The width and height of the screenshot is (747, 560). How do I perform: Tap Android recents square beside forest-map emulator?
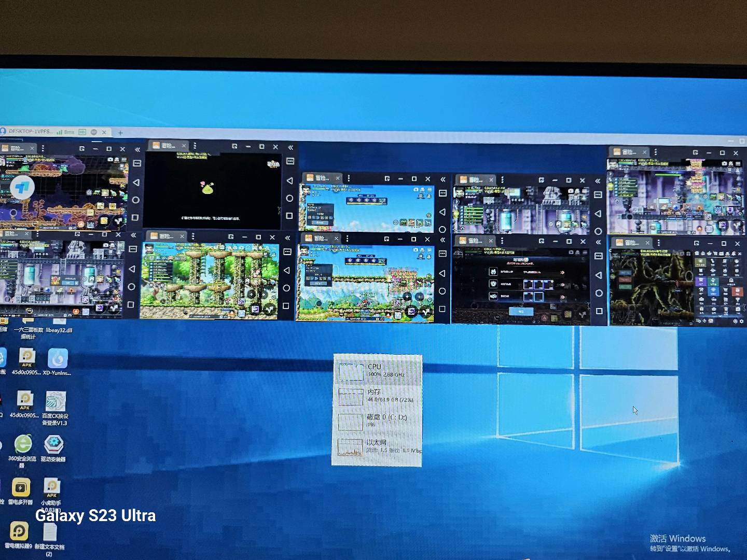click(x=286, y=306)
